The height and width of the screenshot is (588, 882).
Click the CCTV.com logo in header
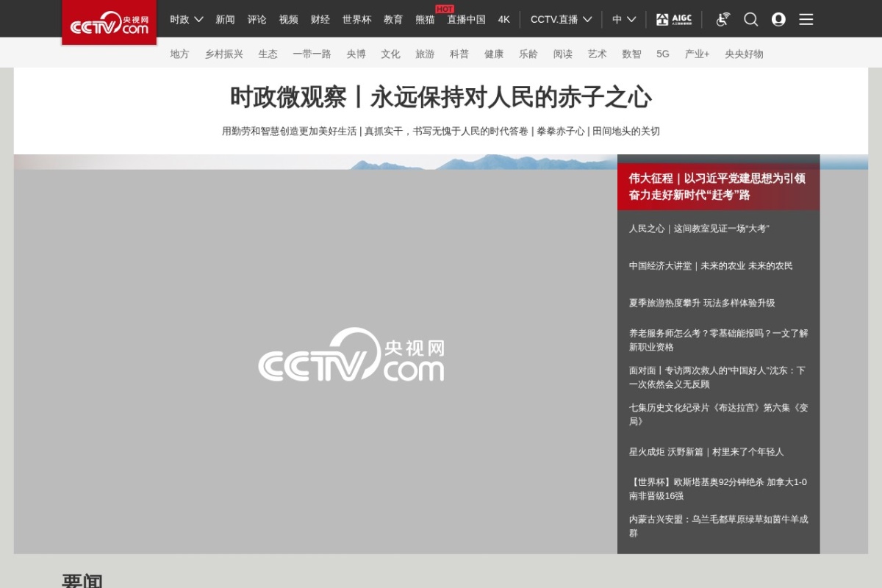coord(109,22)
